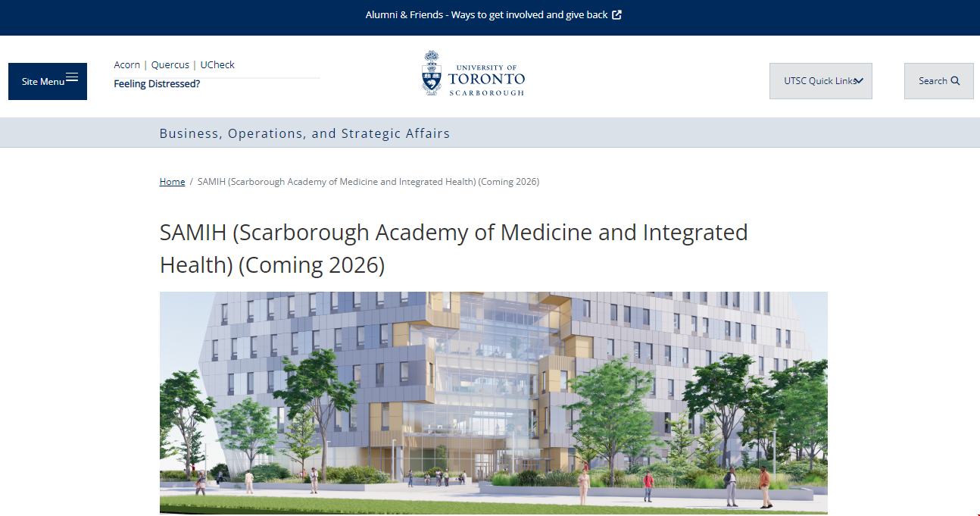This screenshot has height=516, width=980.
Task: Select the UCheck link
Action: [x=217, y=65]
